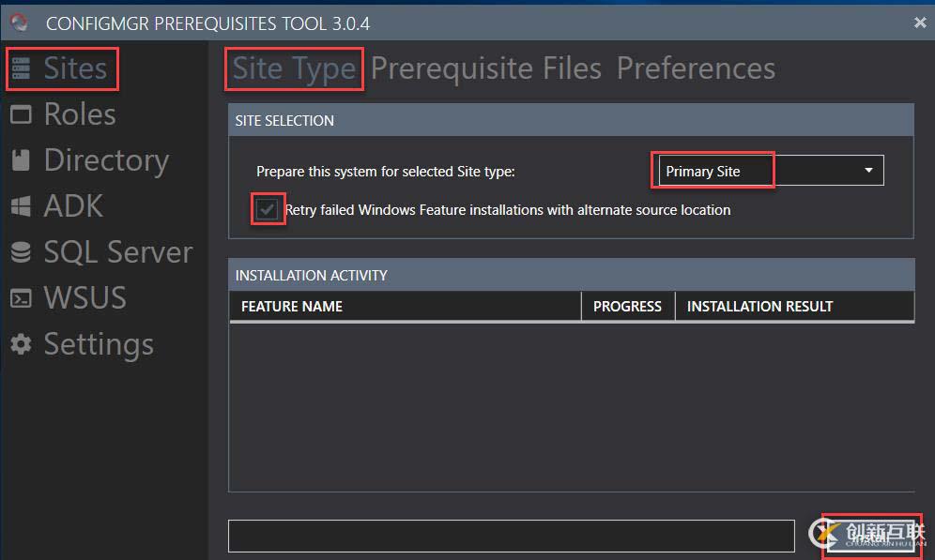Switch to the Prerequisite Files tab
Screen dimensions: 935x560
pos(485,68)
